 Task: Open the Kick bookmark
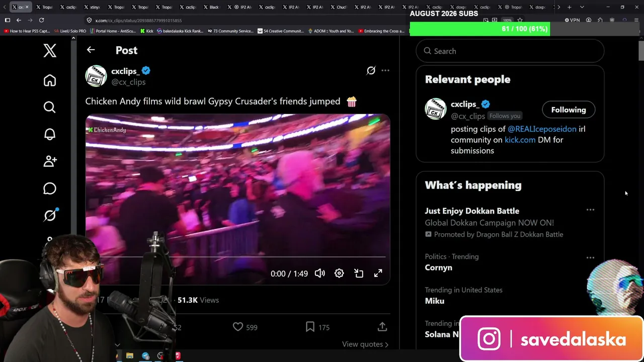coord(146,31)
